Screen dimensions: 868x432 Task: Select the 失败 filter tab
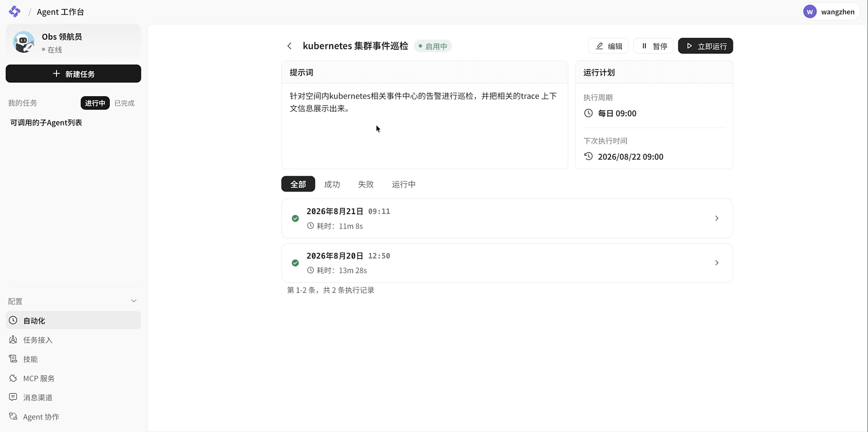pyautogui.click(x=366, y=184)
